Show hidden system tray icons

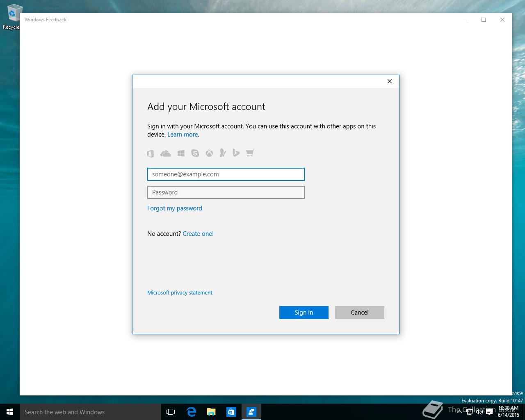click(x=460, y=412)
